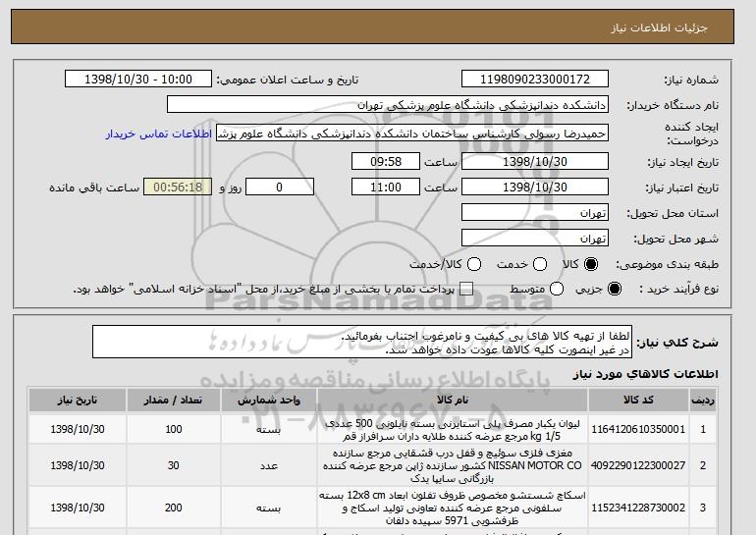Viewport: 756px width, 535px height.
Task: Click item code 4092290122300027
Action: click(638, 465)
